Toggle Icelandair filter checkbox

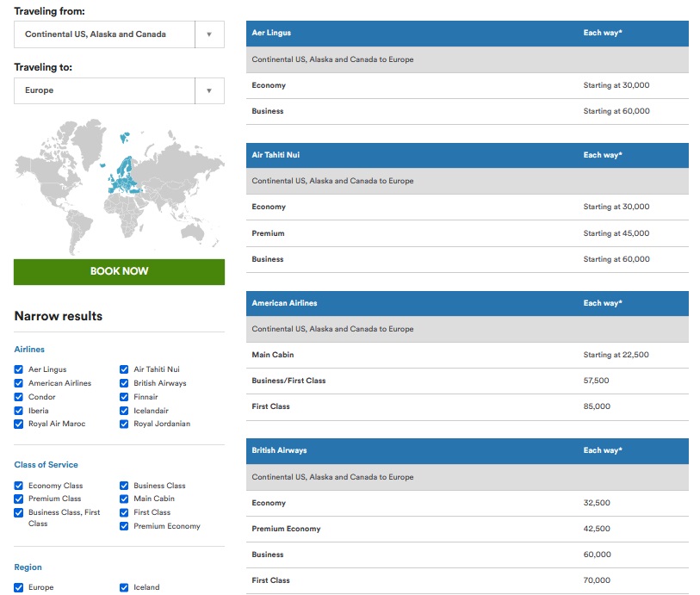pos(125,411)
